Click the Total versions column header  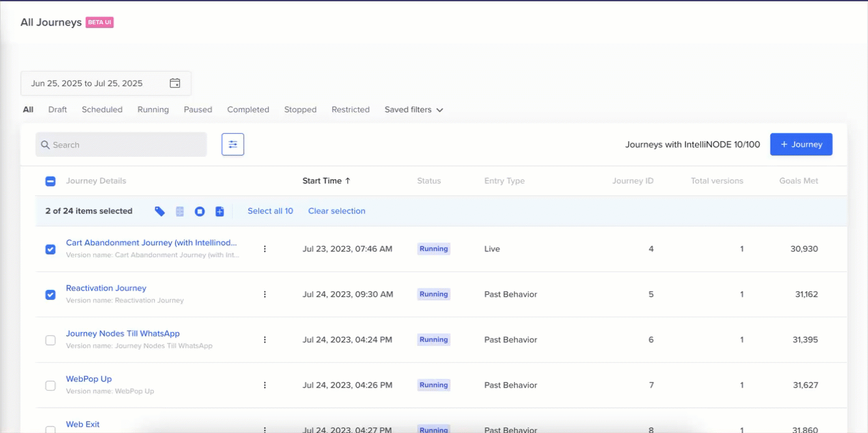tap(717, 181)
